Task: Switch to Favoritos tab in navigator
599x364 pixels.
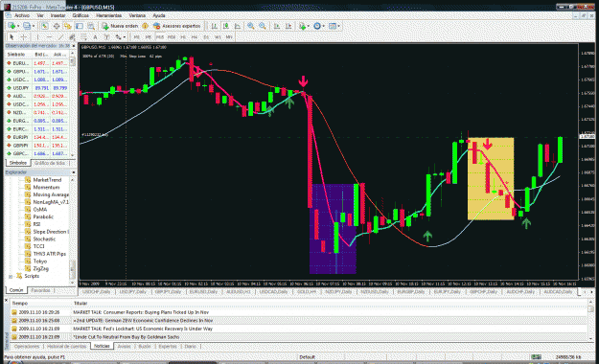Action: (x=40, y=290)
